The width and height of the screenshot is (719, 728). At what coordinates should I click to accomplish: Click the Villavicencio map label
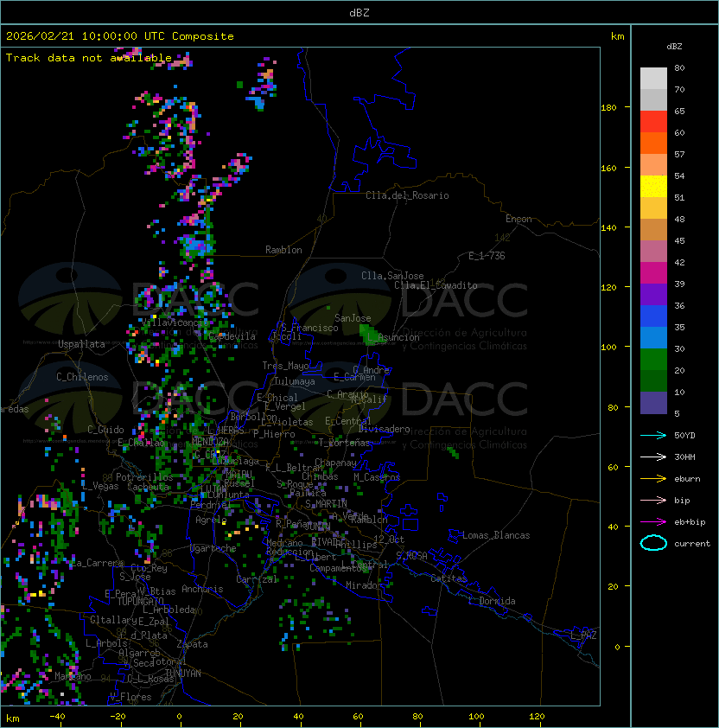point(175,322)
